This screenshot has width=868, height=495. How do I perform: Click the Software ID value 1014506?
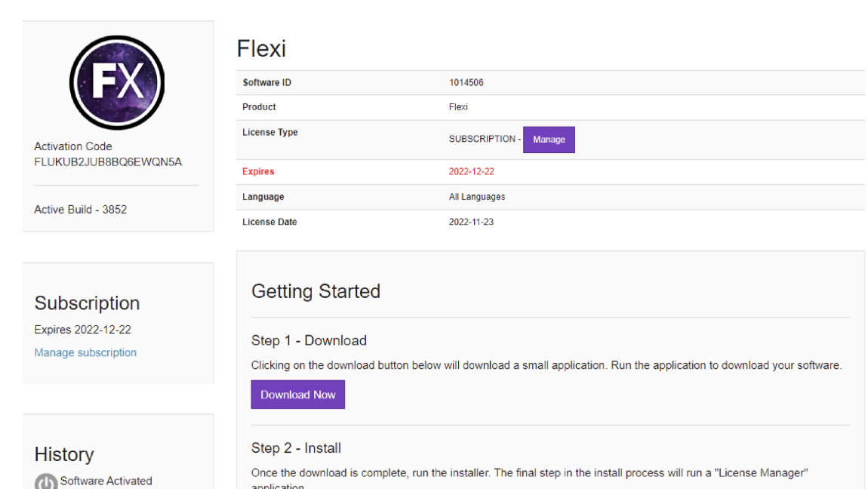(x=466, y=82)
